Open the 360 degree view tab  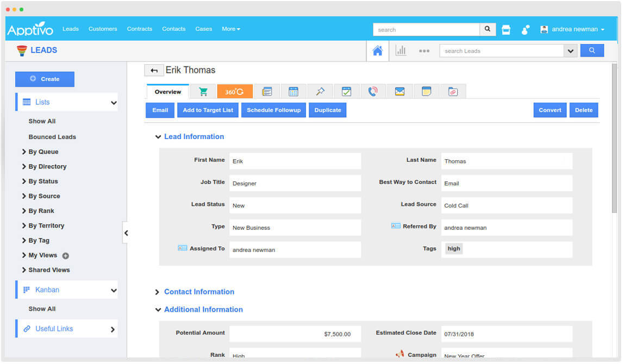coord(235,92)
